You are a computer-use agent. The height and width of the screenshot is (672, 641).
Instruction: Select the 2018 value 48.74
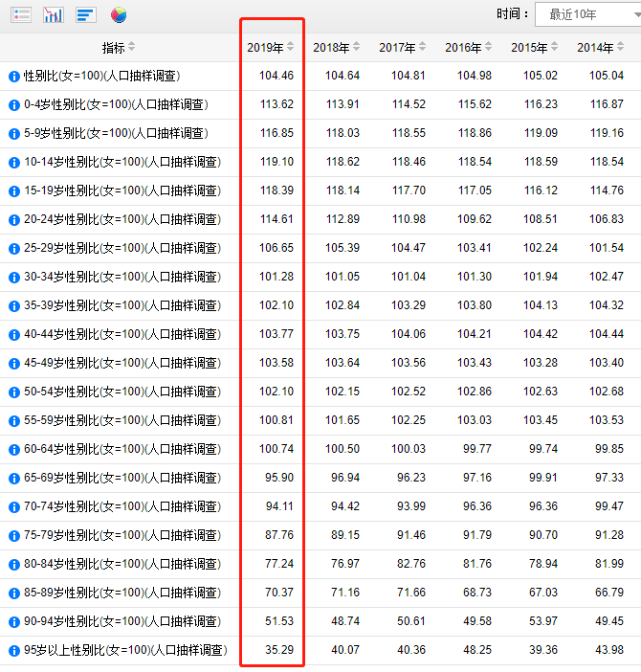tap(345, 621)
